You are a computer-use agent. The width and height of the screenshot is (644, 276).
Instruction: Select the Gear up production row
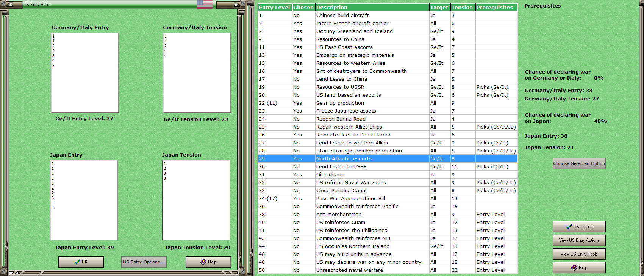[x=388, y=103]
